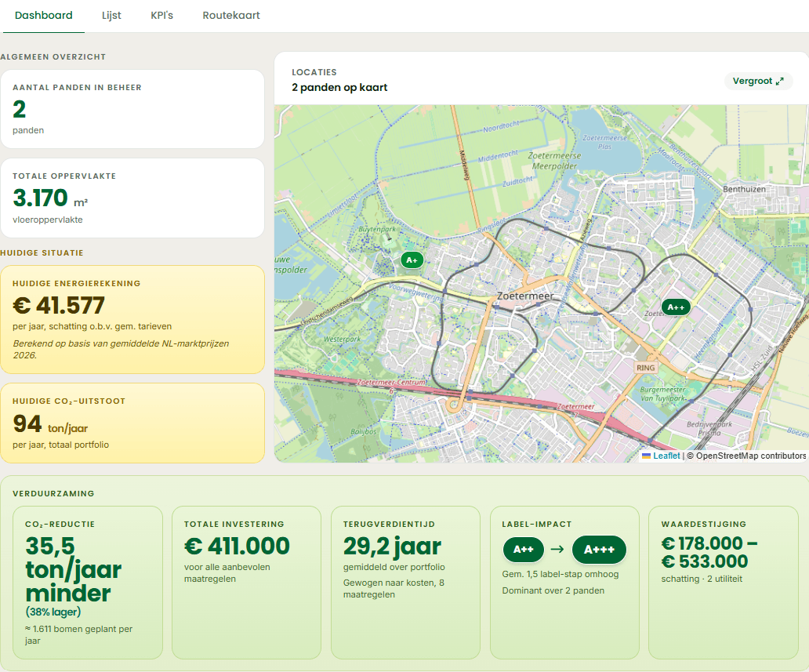
Task: Click the 'Benthuizen' label on map
Action: tap(744, 190)
